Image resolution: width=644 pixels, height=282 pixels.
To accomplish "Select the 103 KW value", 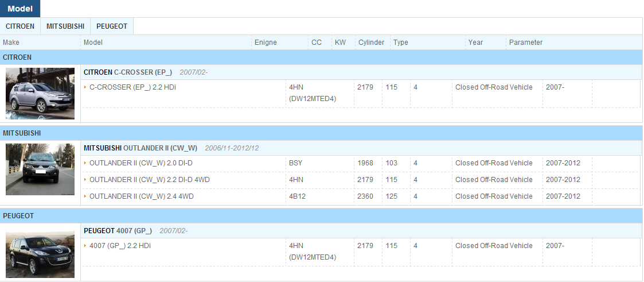I will [392, 163].
